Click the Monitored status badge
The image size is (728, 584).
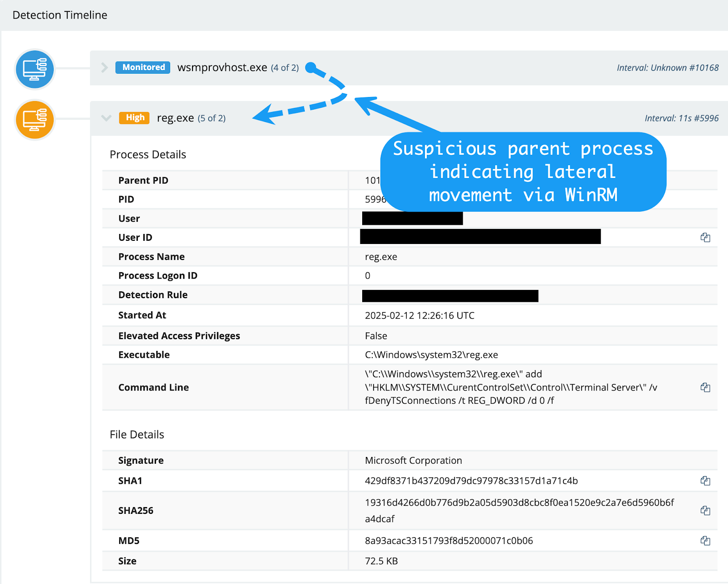142,67
